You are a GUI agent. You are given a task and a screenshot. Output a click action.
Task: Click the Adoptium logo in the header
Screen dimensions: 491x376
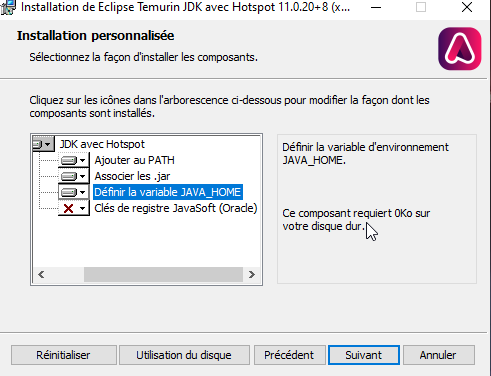coord(460,49)
